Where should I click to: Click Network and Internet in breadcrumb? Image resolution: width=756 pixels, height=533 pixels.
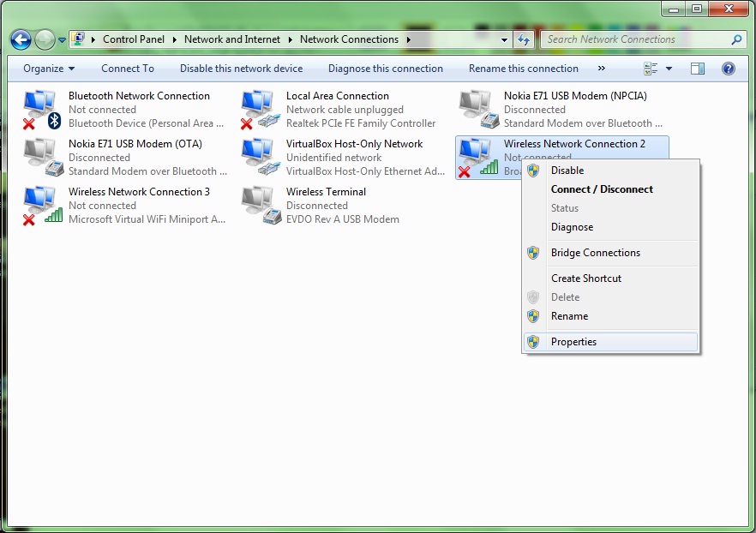coord(232,39)
